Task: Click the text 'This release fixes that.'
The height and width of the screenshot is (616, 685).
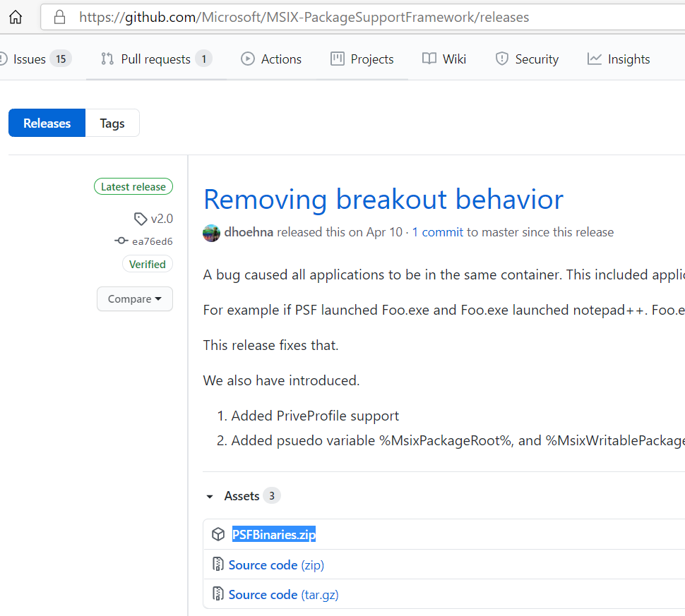Action: click(271, 345)
